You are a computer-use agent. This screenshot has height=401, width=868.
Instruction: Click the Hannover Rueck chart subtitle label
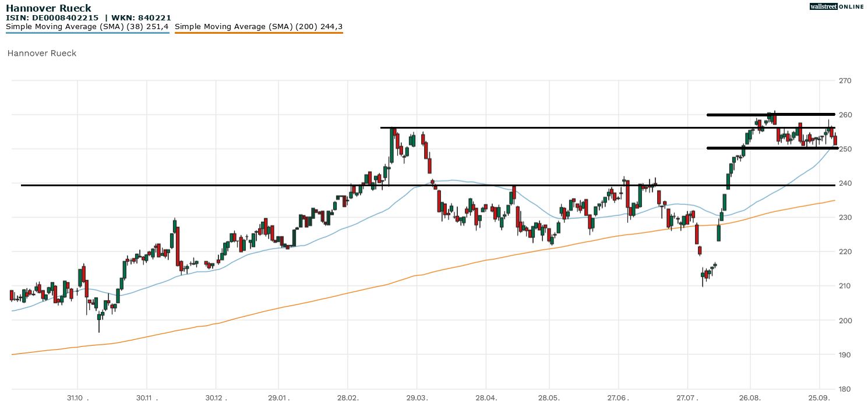tap(41, 53)
